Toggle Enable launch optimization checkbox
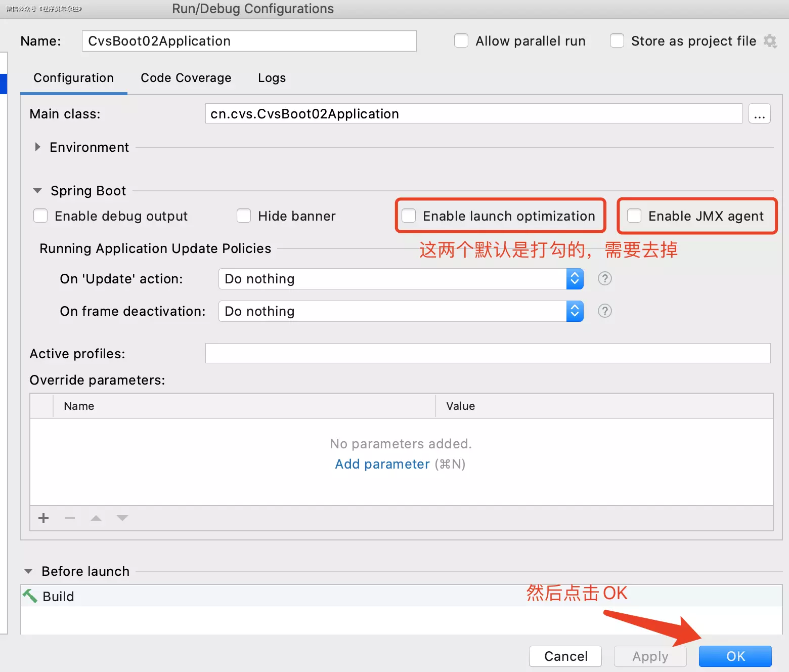Image resolution: width=789 pixels, height=672 pixels. [409, 216]
